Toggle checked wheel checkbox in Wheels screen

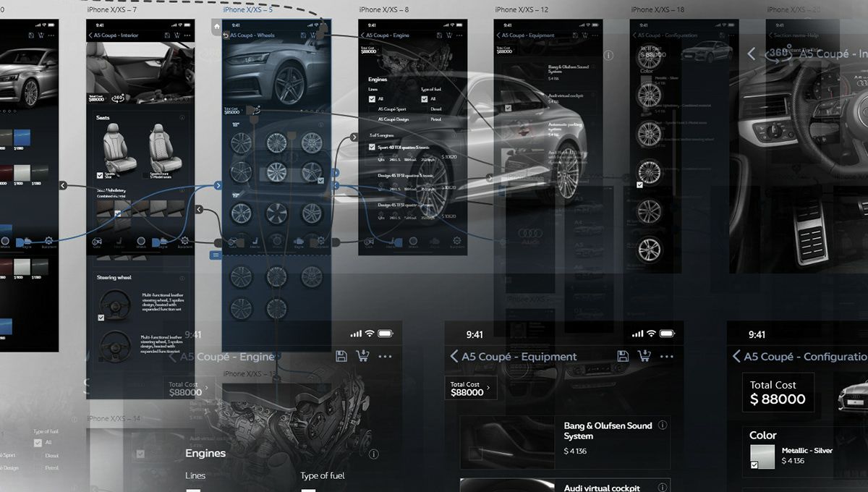(320, 179)
